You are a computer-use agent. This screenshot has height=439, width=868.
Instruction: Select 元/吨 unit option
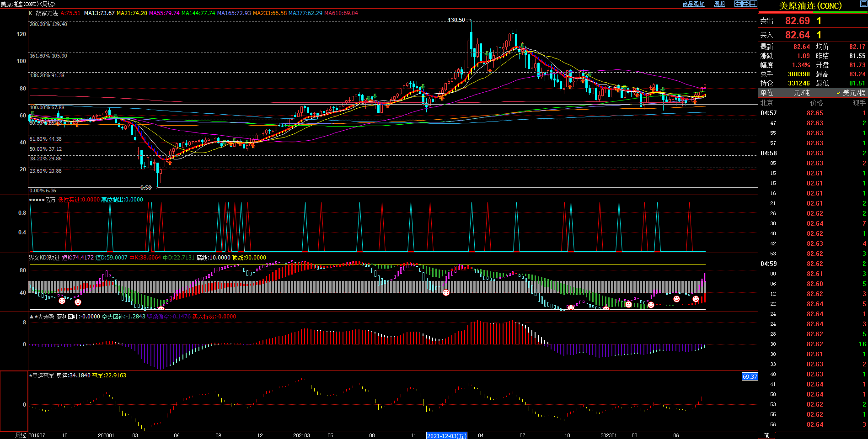point(801,93)
